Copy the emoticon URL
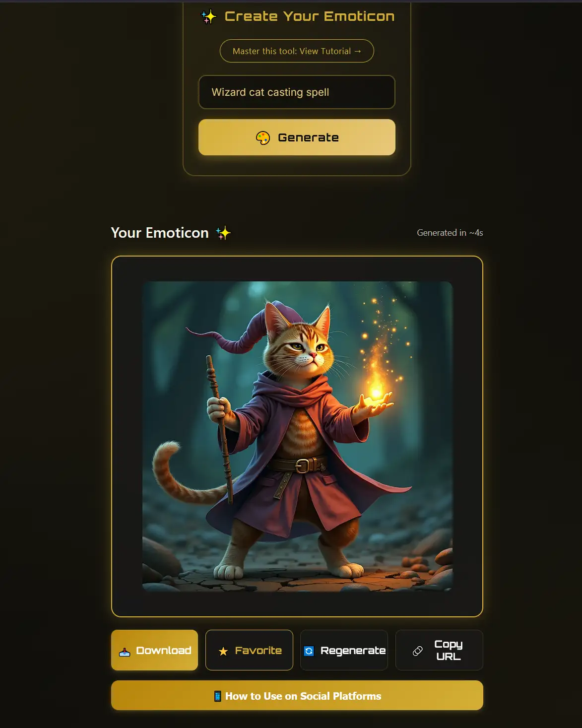582x728 pixels. point(439,650)
